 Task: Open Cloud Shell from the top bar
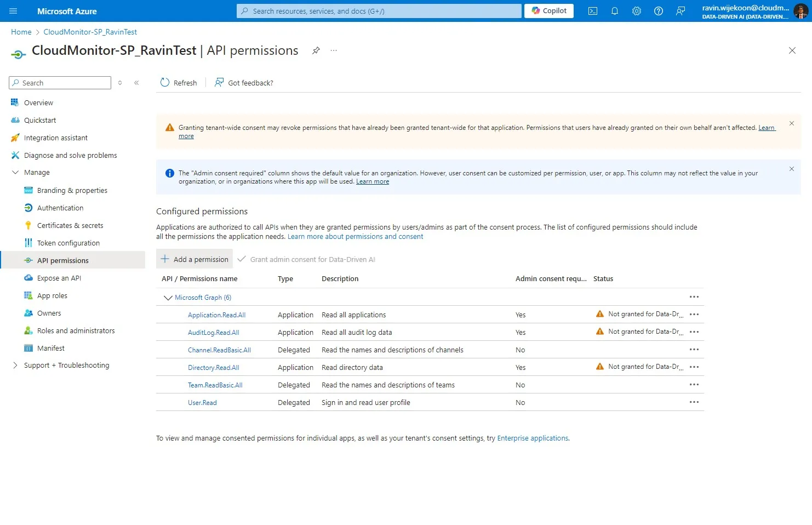point(593,11)
